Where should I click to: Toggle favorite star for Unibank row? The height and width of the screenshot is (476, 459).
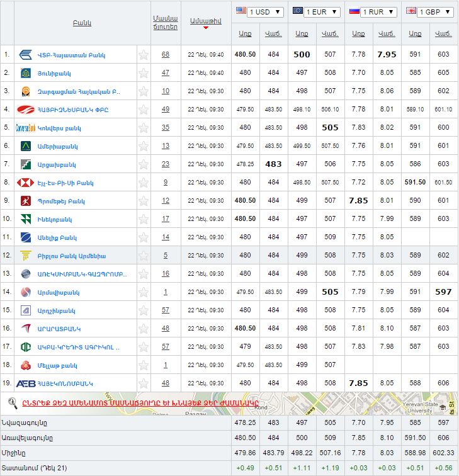144,73
